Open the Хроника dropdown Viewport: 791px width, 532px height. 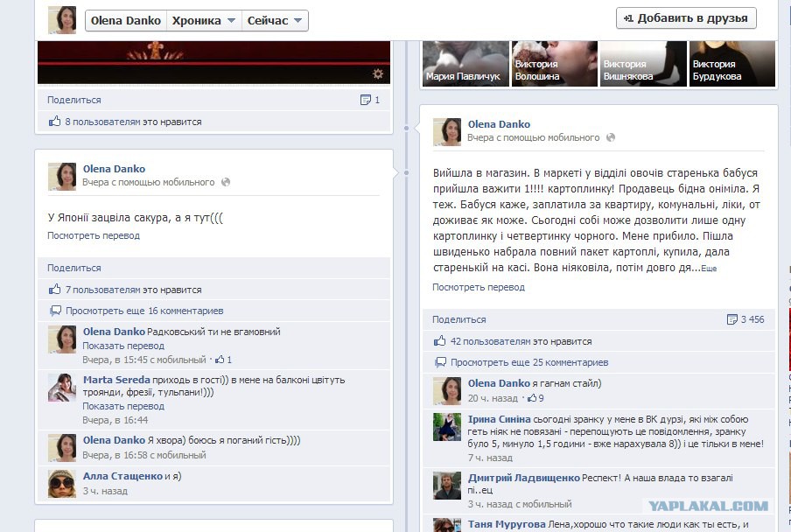[204, 21]
